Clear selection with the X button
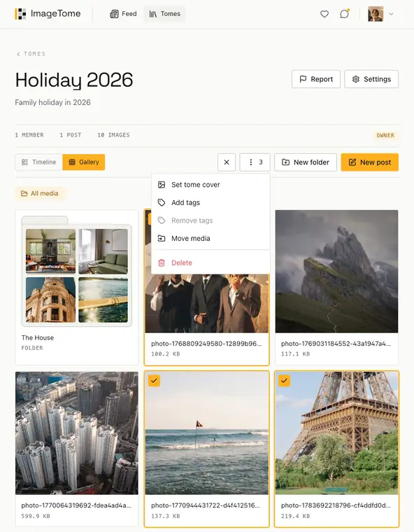 pos(227,162)
